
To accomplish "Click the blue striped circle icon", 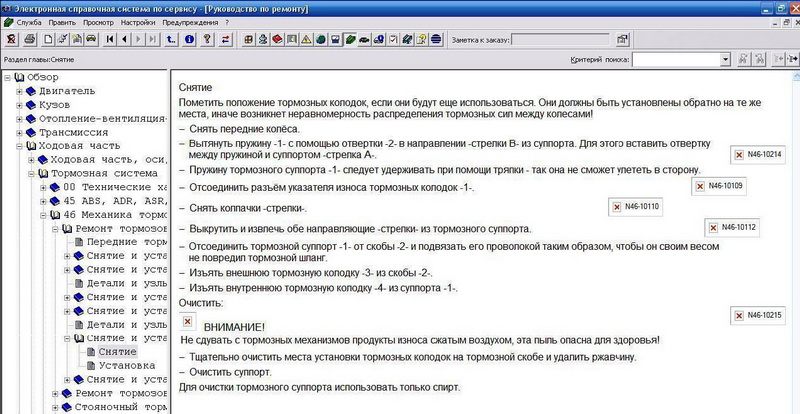I will pyautogui.click(x=436, y=39).
